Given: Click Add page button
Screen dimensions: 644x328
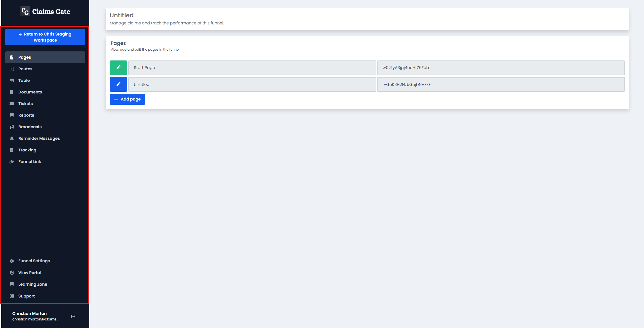Looking at the screenshot, I should pyautogui.click(x=127, y=99).
